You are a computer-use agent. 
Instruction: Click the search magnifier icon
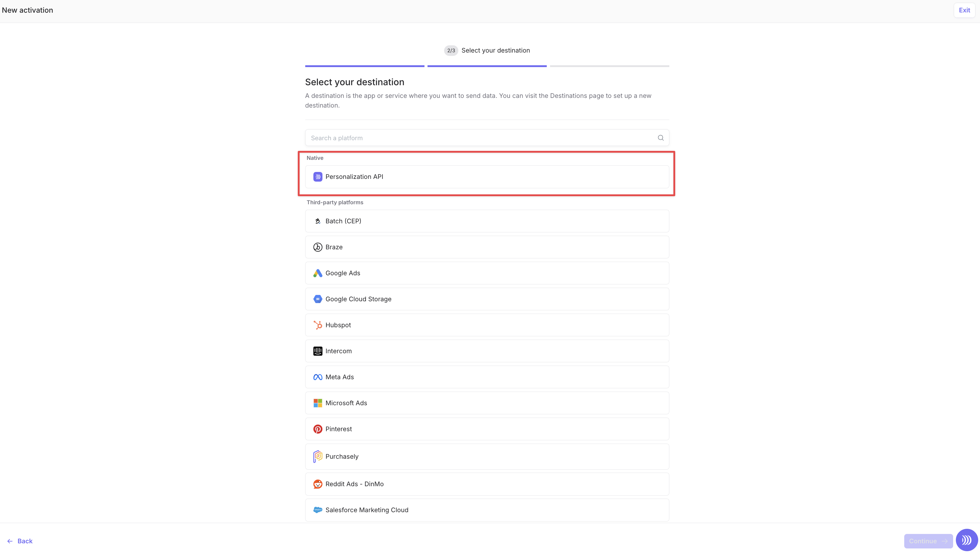click(660, 138)
